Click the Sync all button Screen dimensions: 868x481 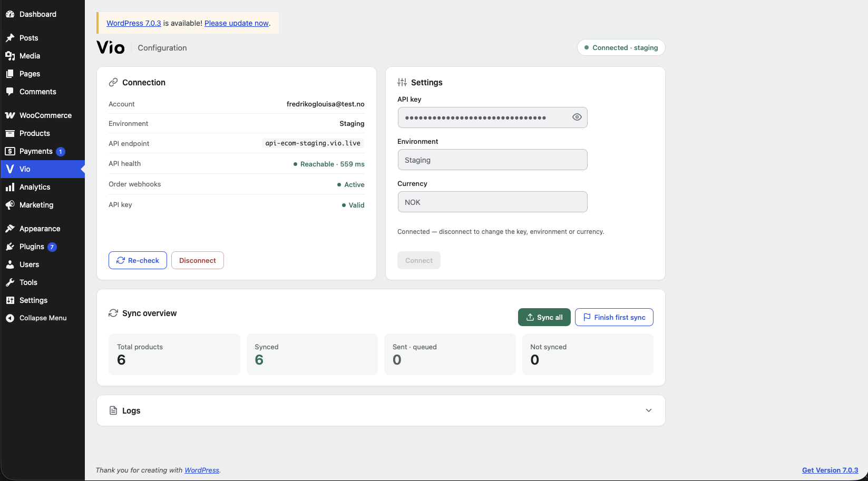tap(544, 317)
